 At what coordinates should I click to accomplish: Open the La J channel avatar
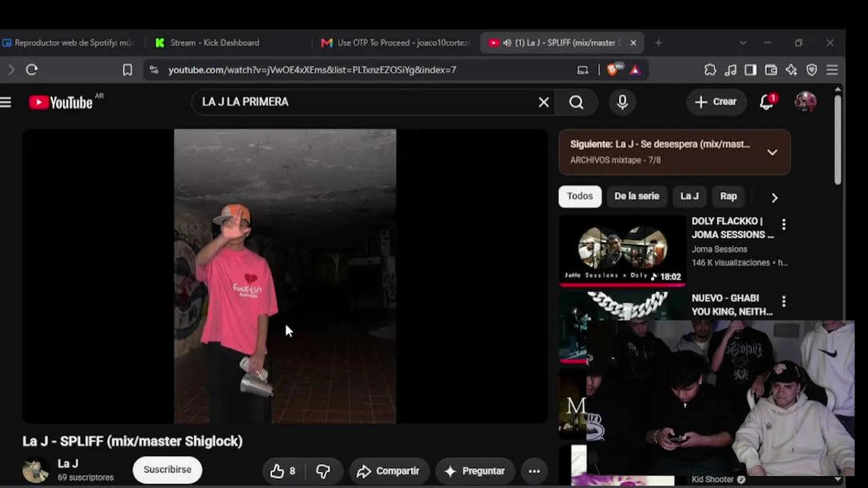point(35,470)
